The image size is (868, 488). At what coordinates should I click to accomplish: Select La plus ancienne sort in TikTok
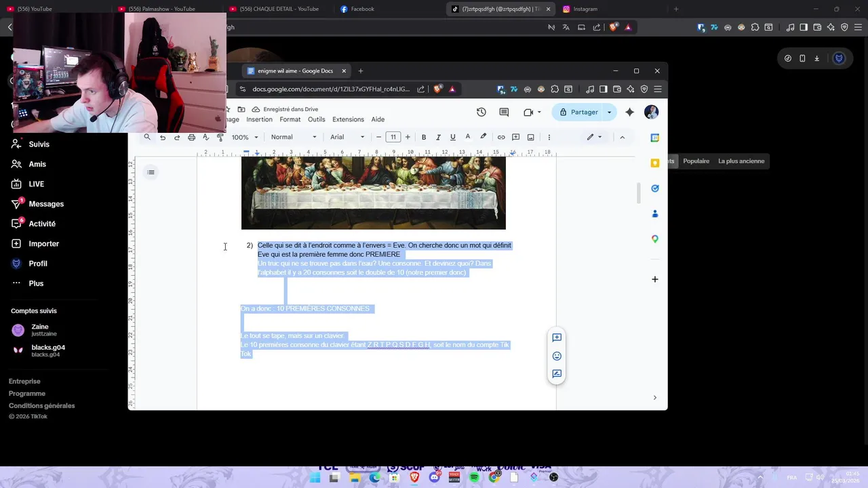[x=741, y=161]
